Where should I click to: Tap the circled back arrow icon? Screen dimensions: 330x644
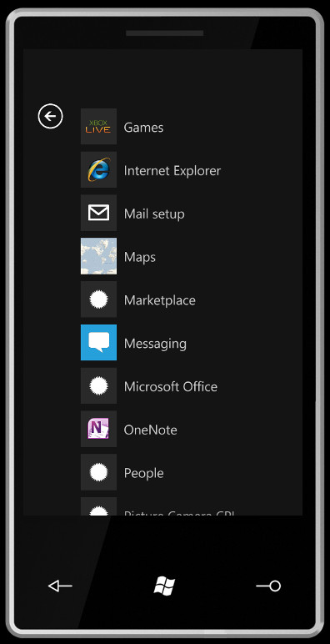[x=51, y=117]
